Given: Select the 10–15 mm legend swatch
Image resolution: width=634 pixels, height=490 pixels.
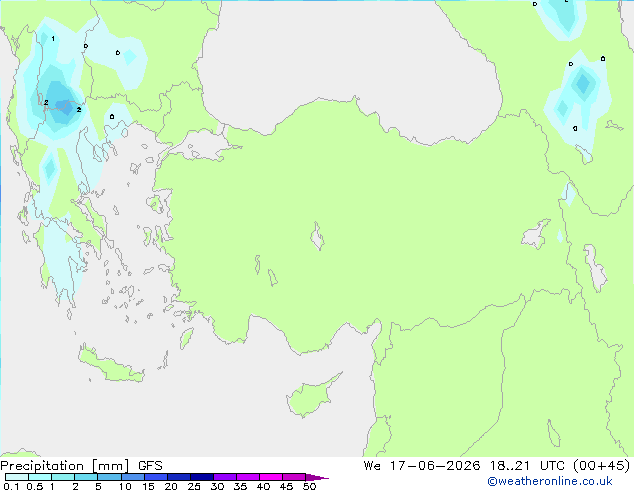Looking at the screenshot, I should (x=133, y=477).
